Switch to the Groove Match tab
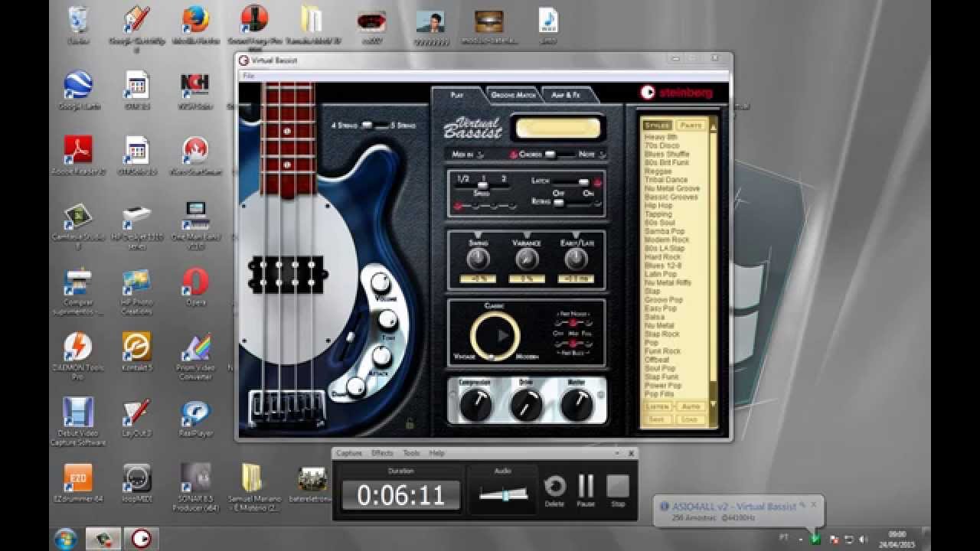Viewport: 980px width, 551px height. [513, 95]
